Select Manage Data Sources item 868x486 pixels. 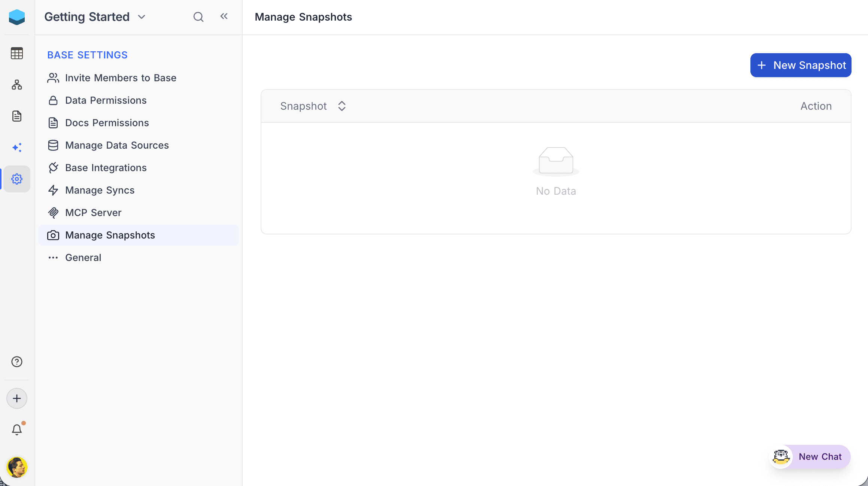[117, 145]
